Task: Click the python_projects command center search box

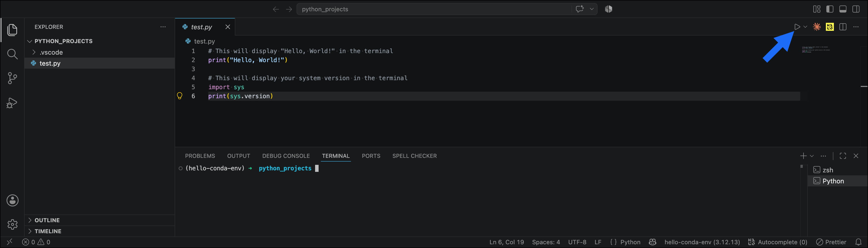Action: pos(434,9)
